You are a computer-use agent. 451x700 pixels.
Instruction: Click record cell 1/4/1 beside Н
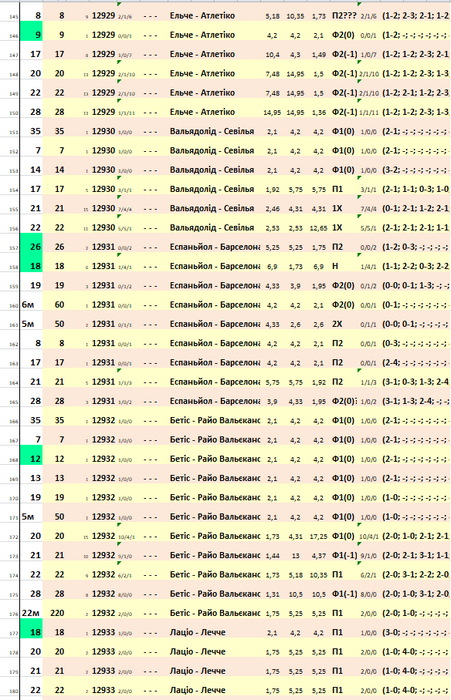click(368, 267)
